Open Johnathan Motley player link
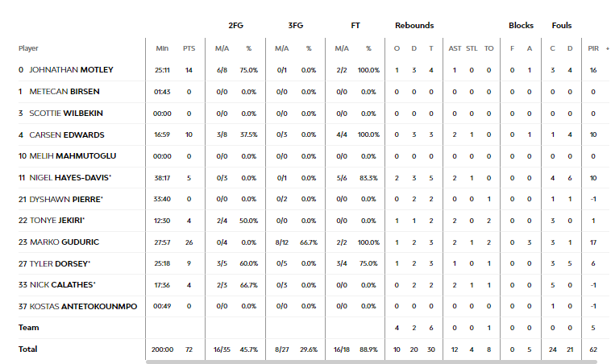This screenshot has width=611, height=364. click(71, 70)
